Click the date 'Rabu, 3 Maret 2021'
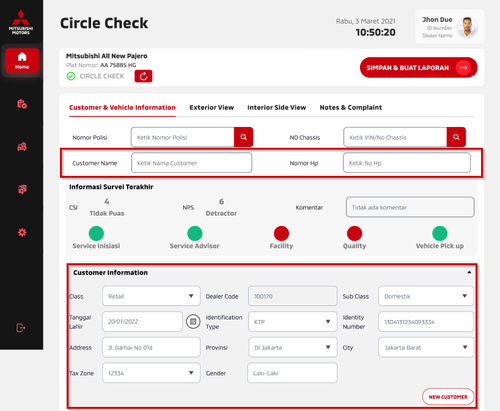This screenshot has width=500, height=411. 366,21
